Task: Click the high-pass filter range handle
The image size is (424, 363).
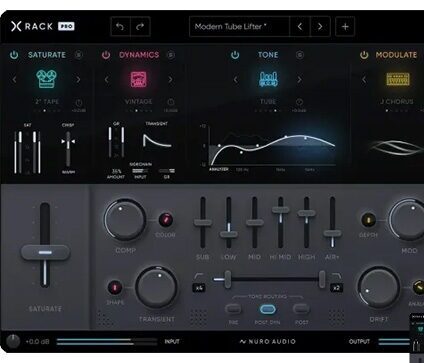Action: [228, 279]
